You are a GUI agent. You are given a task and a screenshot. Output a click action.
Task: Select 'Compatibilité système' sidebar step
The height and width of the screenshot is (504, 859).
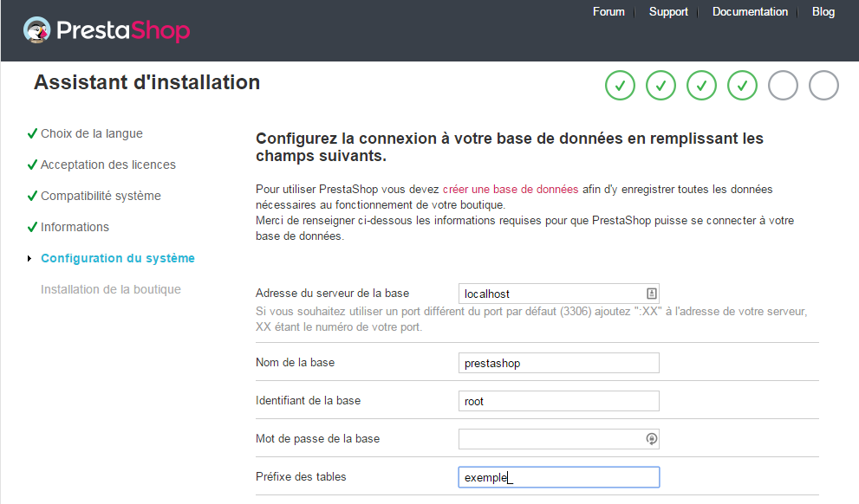coord(101,196)
